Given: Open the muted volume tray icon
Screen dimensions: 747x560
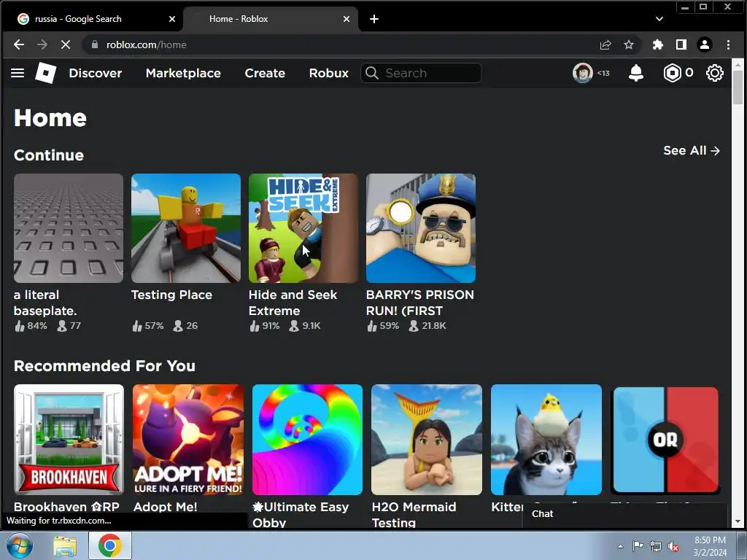Looking at the screenshot, I should [x=673, y=547].
